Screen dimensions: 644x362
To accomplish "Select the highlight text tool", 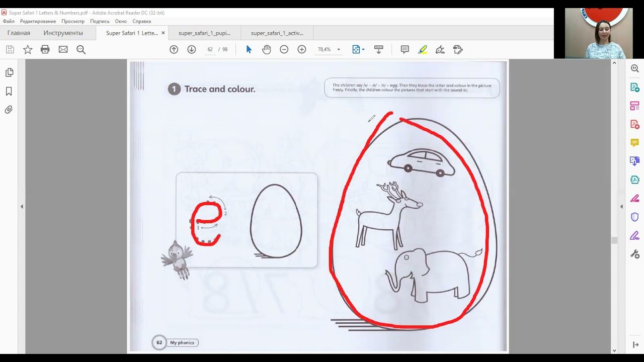I will pos(423,49).
